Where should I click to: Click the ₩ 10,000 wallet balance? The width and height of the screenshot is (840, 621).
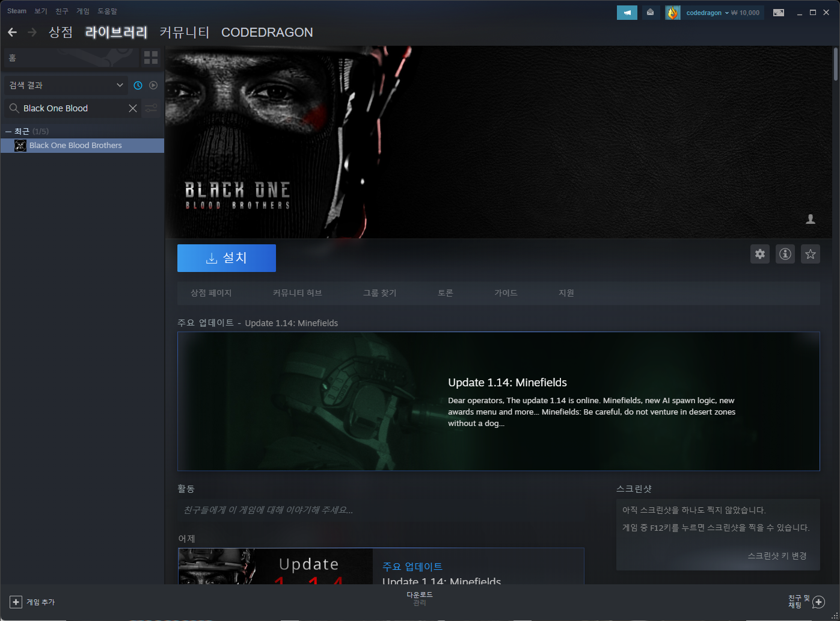tap(745, 13)
